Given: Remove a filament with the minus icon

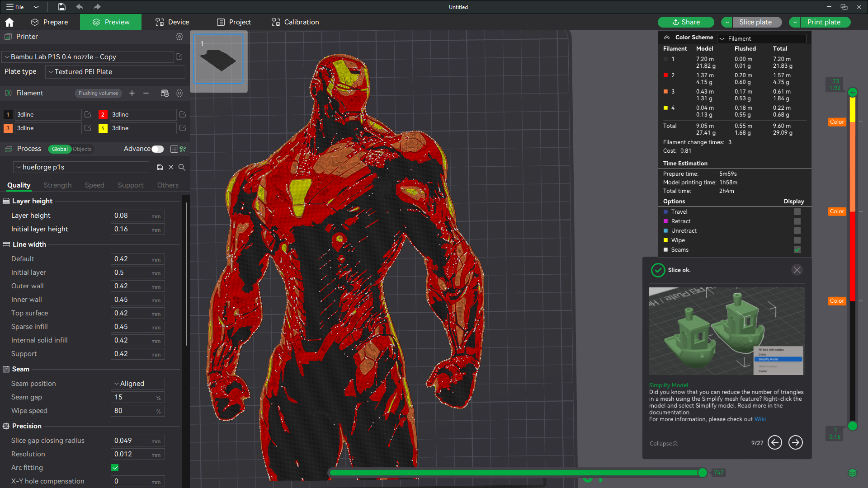Looking at the screenshot, I should tap(146, 93).
